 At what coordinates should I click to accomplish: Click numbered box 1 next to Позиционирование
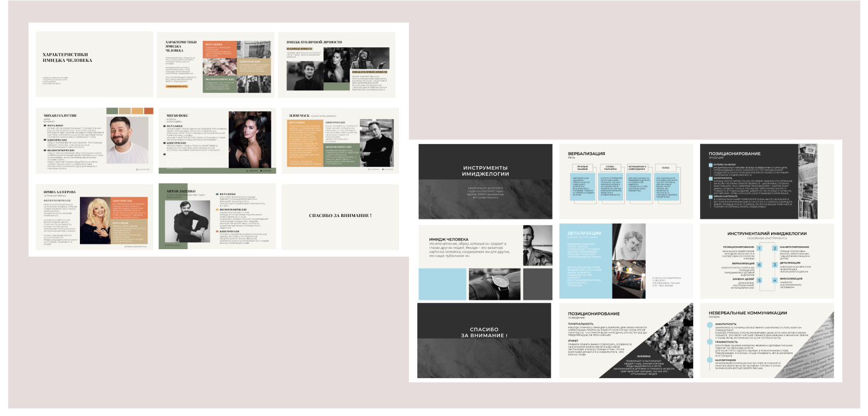click(759, 249)
